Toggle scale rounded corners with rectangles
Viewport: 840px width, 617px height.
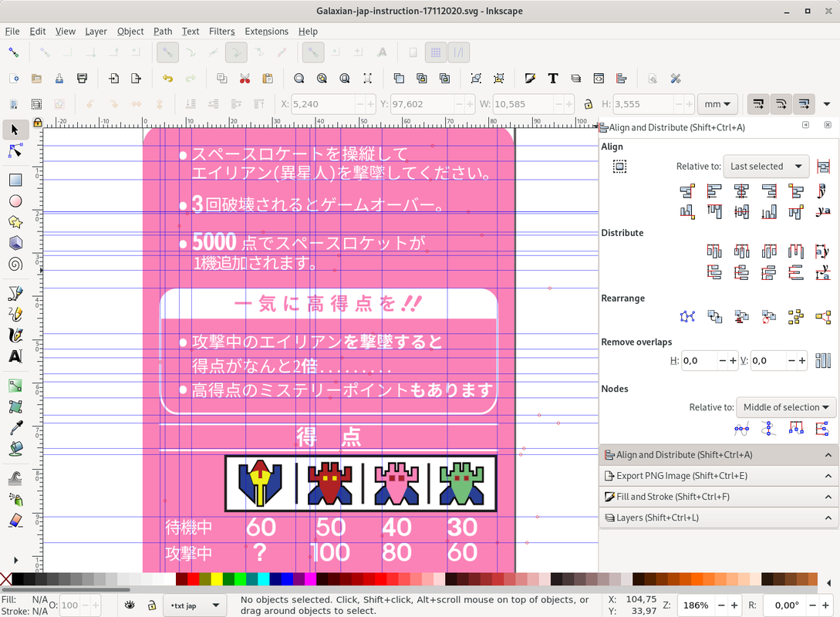coord(781,104)
